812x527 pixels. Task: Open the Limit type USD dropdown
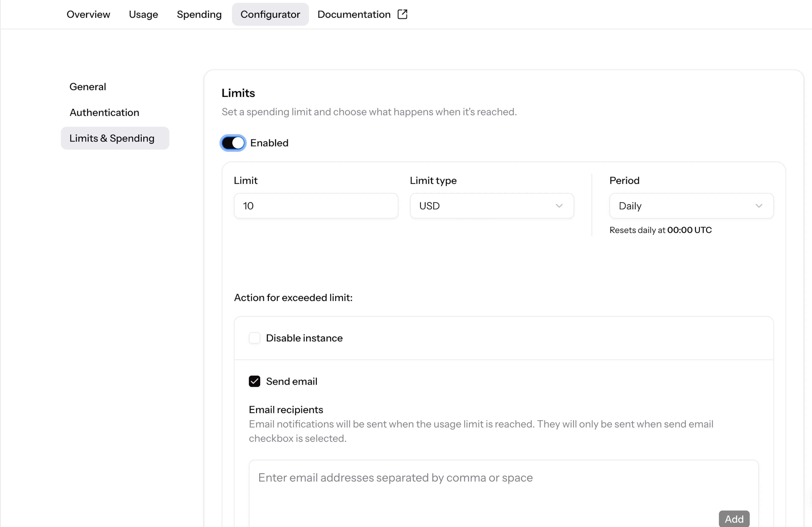click(x=492, y=206)
